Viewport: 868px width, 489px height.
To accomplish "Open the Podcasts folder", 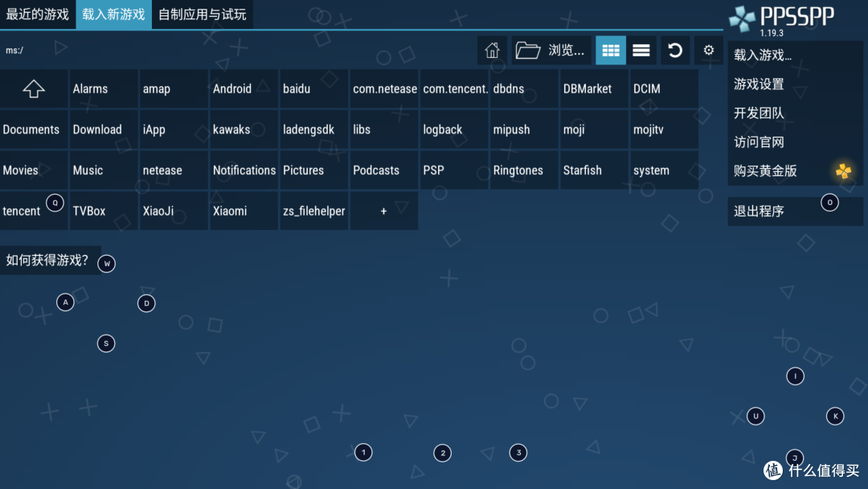I will pyautogui.click(x=384, y=170).
